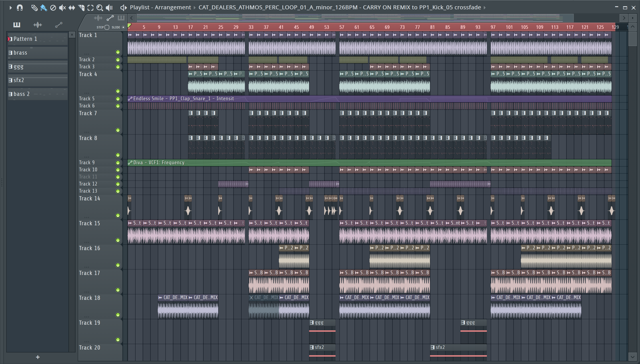Select the muted CAT_DE..MIX clip on Track 18
The width and height of the screenshot is (640, 364).
(264, 306)
